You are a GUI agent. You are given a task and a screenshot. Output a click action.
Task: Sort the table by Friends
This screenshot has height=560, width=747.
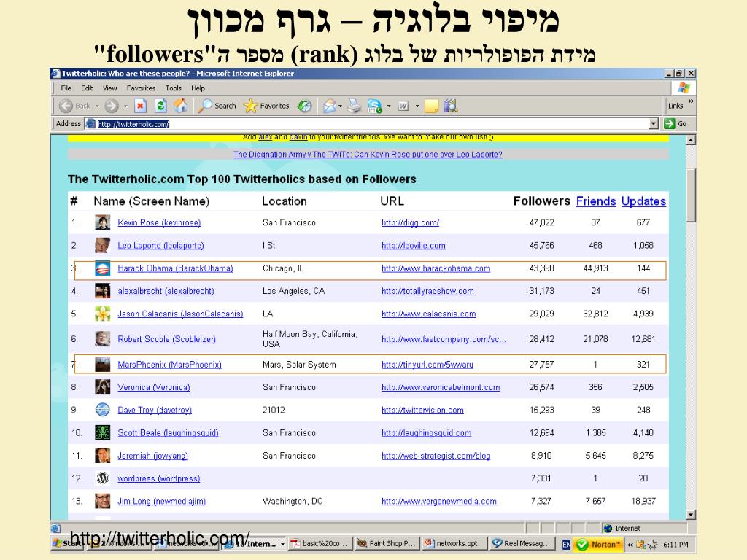[x=596, y=201]
